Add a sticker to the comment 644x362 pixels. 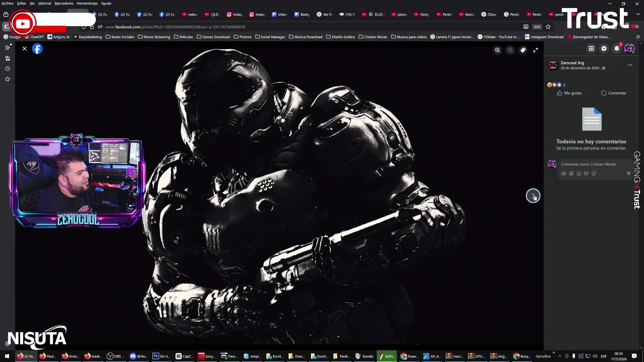click(x=594, y=173)
